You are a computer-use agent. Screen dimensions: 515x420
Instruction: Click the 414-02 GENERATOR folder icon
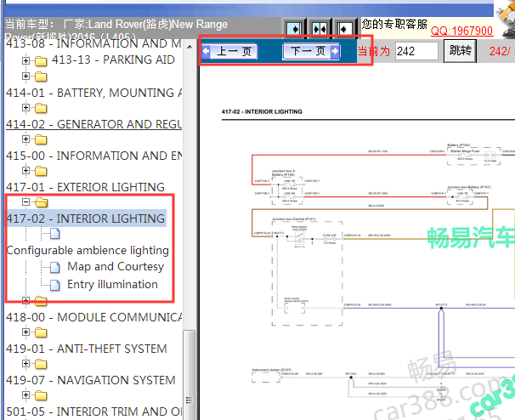coord(41,108)
